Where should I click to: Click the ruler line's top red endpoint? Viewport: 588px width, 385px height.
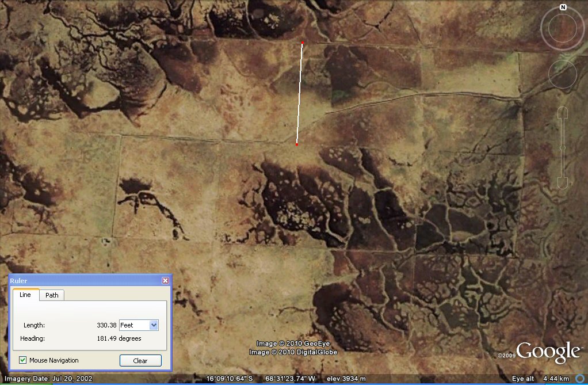(303, 43)
